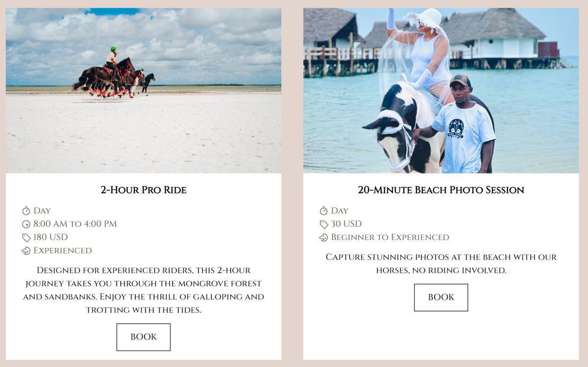
Task: Open the 20-Minute Beach Photo Session title
Action: pyautogui.click(x=441, y=190)
